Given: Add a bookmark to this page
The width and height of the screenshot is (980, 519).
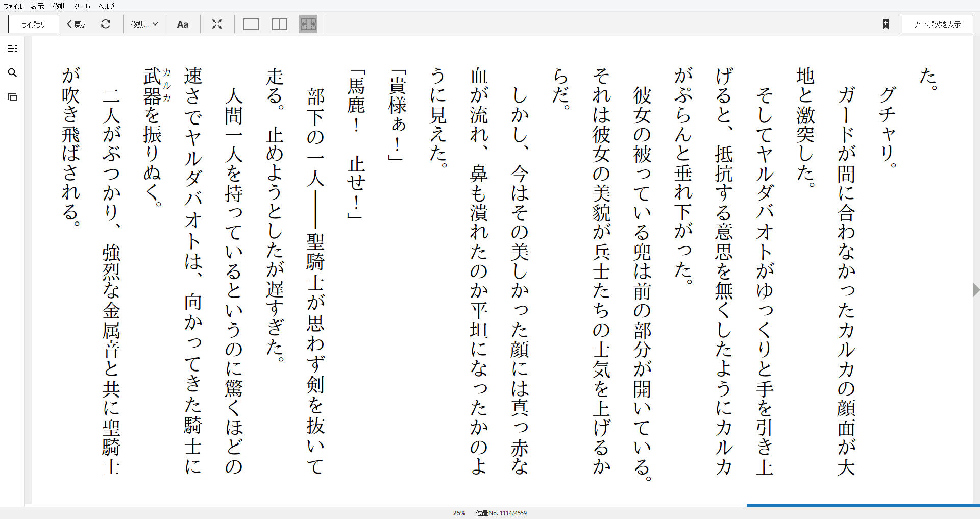Looking at the screenshot, I should click(x=886, y=24).
